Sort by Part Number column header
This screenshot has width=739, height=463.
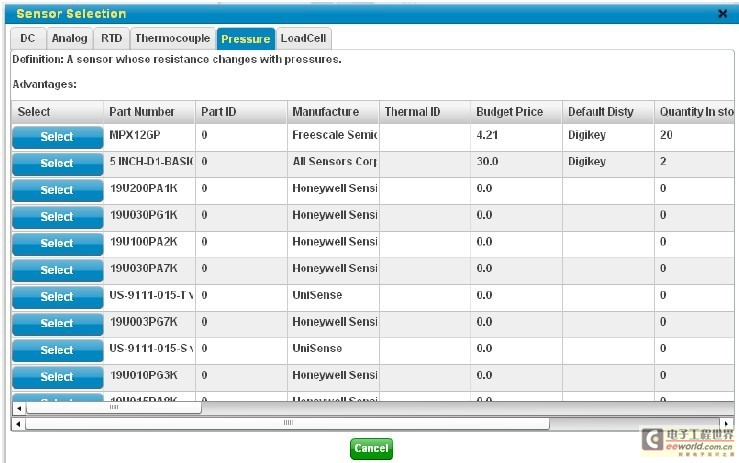(149, 112)
